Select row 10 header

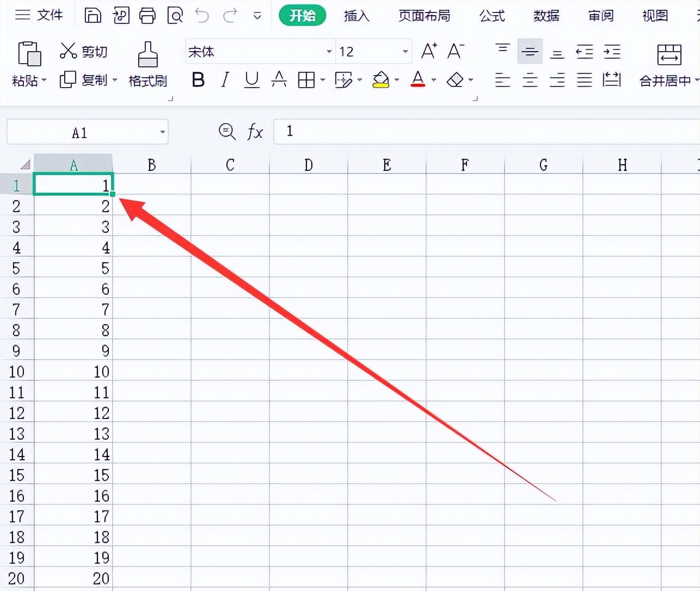(17, 372)
